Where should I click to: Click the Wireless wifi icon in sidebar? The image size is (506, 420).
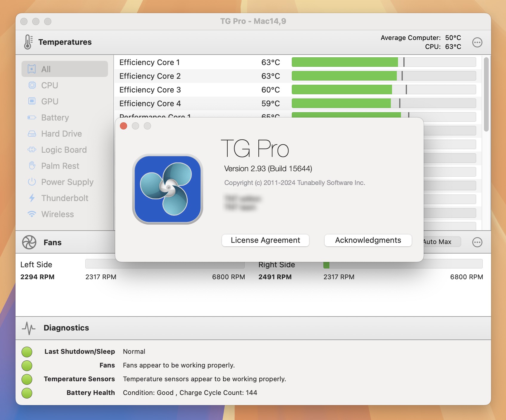click(32, 214)
